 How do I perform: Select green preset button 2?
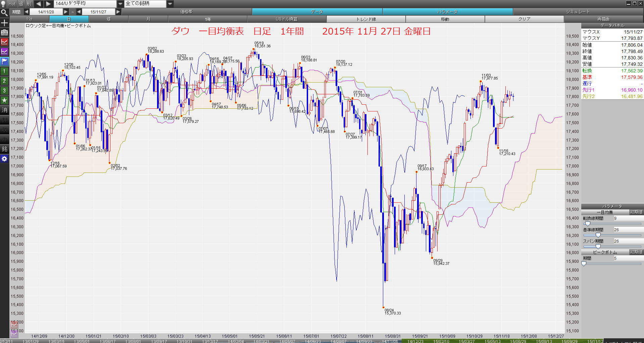point(4,81)
